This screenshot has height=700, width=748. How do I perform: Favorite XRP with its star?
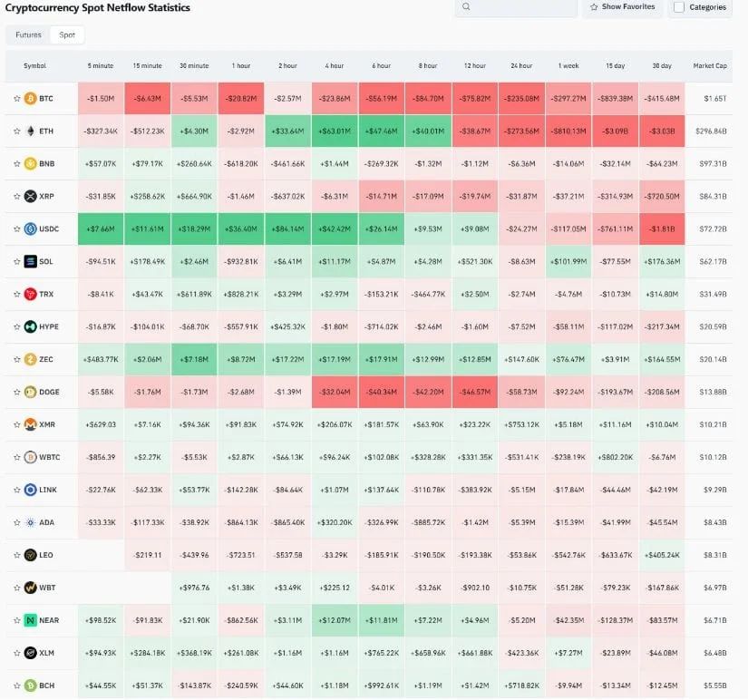(16, 196)
